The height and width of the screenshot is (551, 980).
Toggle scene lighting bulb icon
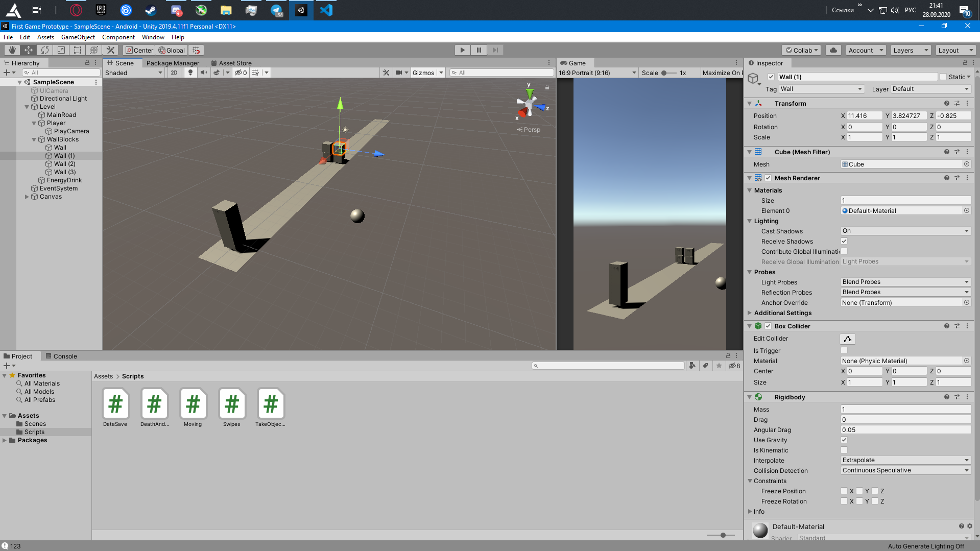point(190,73)
